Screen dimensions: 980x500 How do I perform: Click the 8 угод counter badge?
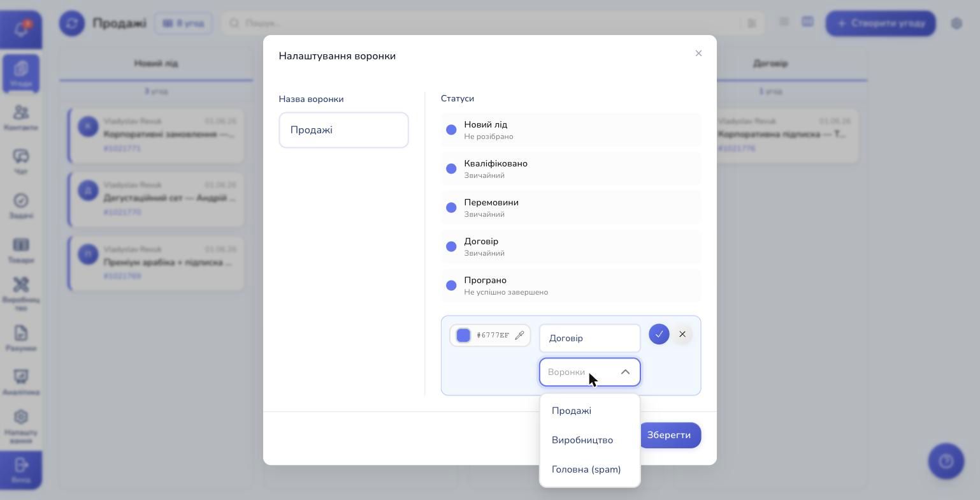click(x=184, y=24)
